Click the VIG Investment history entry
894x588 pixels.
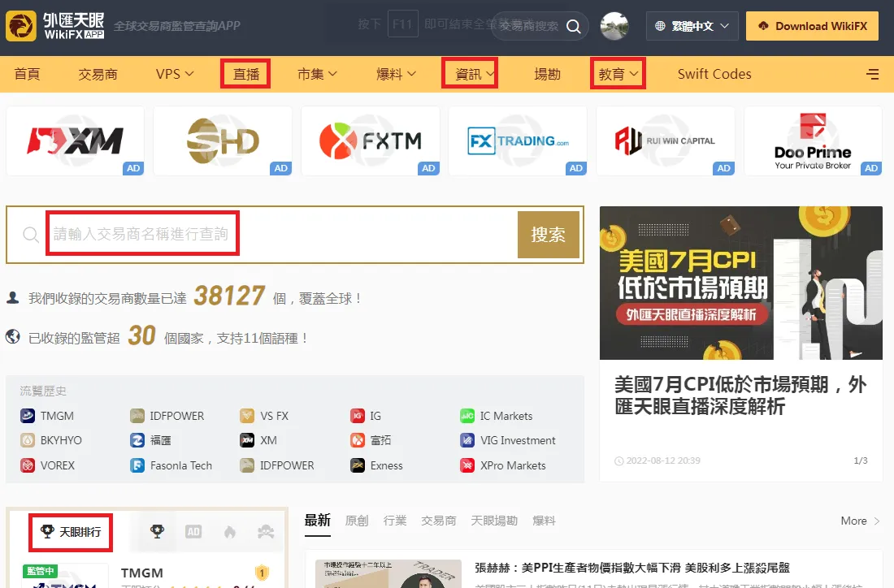tap(508, 440)
